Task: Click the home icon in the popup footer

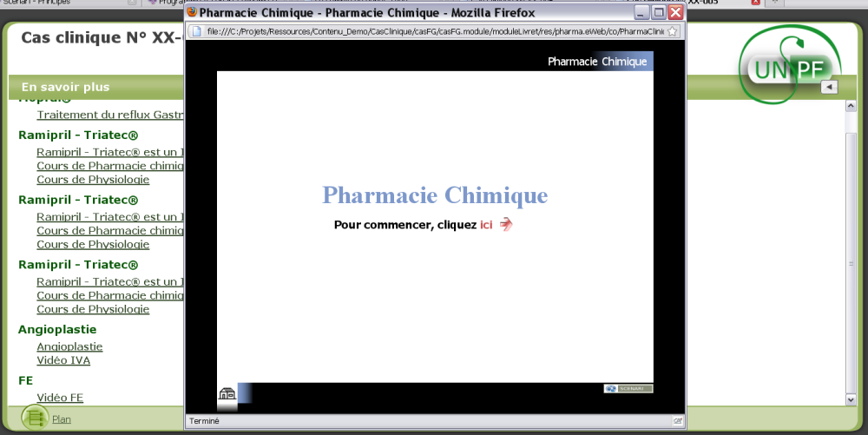Action: point(227,395)
